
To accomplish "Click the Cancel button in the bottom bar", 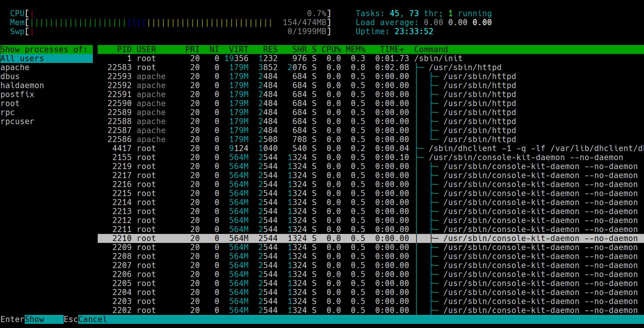I will (93, 319).
